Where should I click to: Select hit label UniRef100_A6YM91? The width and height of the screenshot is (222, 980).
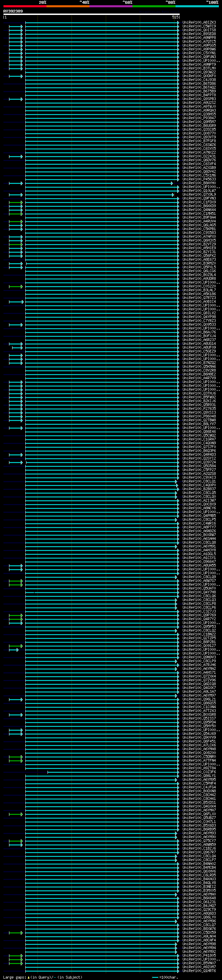tap(199, 546)
